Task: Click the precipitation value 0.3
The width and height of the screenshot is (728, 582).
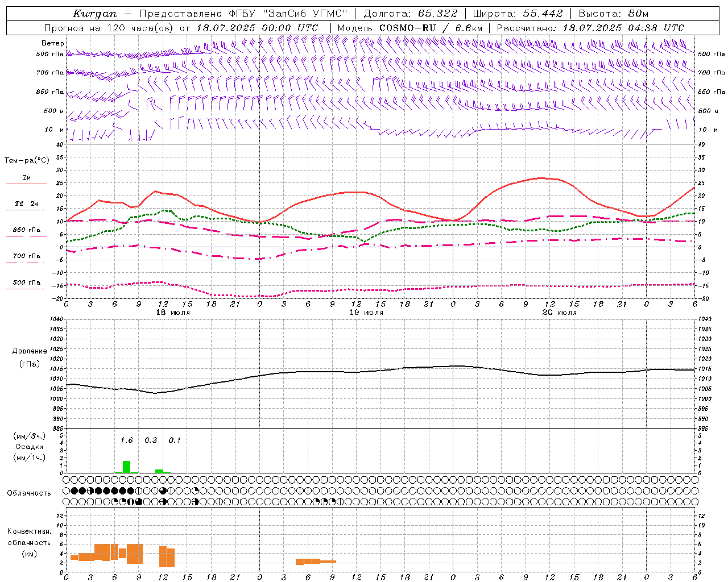Action: (151, 440)
